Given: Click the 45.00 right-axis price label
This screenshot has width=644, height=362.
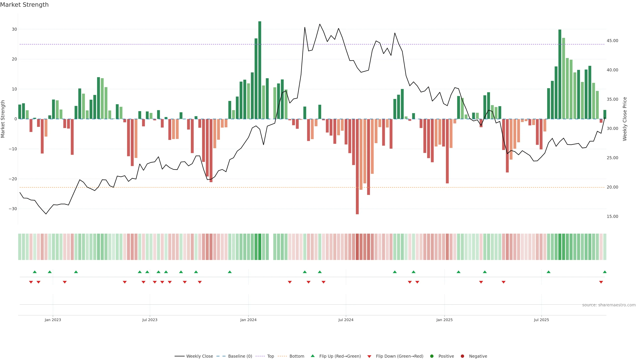Looking at the screenshot, I should point(612,41).
